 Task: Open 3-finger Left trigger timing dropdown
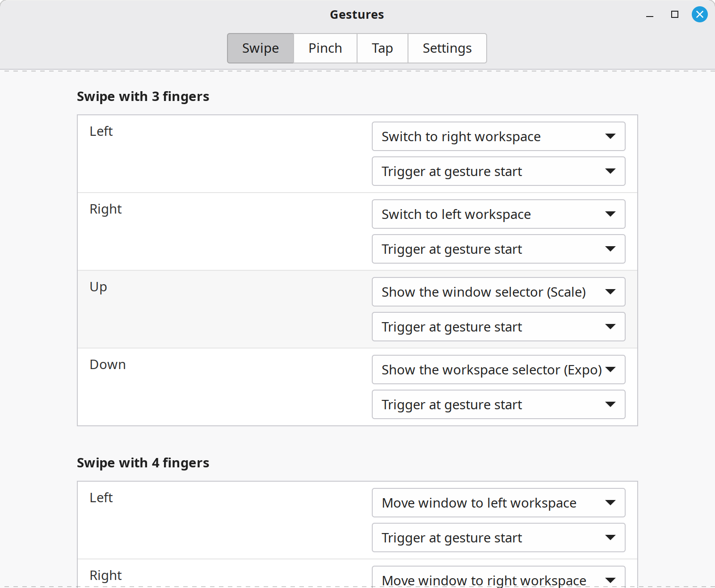tap(499, 171)
